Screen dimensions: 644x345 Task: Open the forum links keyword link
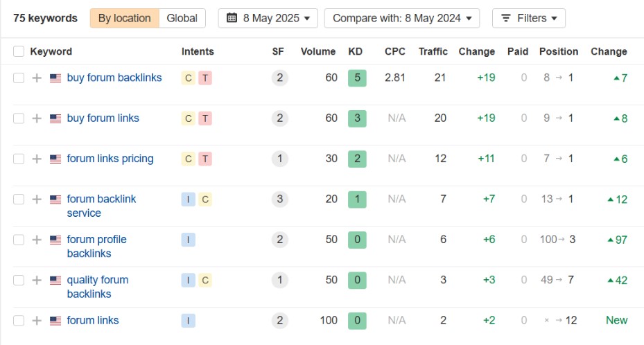93,320
